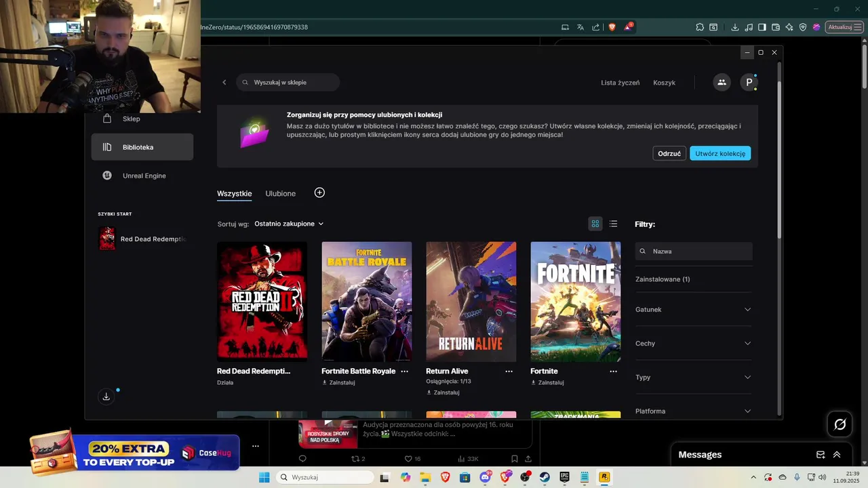Switch library to list view

(x=613, y=224)
